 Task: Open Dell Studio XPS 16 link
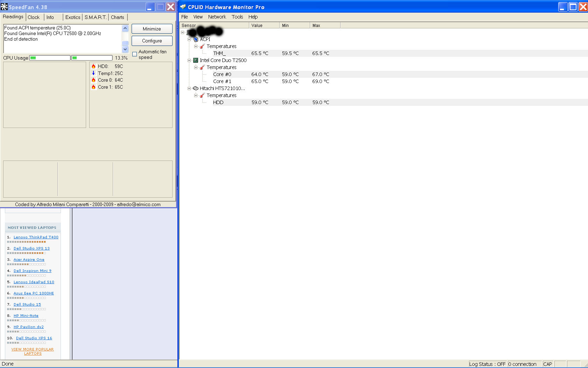pos(34,338)
